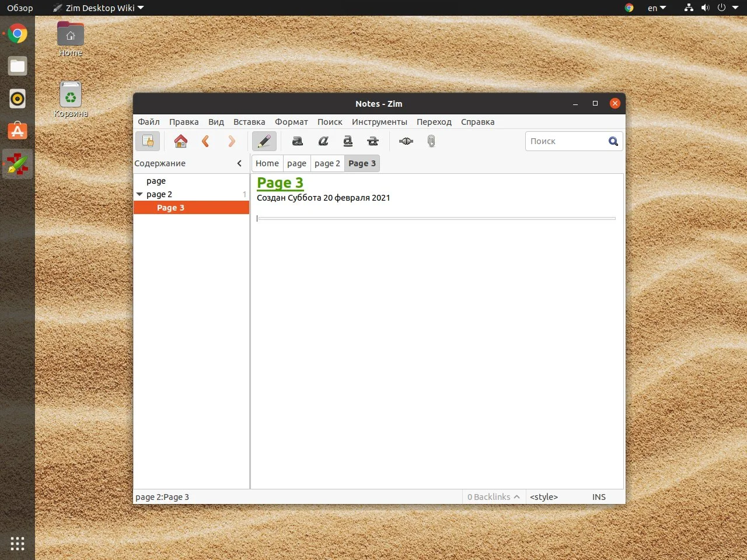Click the forward navigation arrow

(232, 141)
